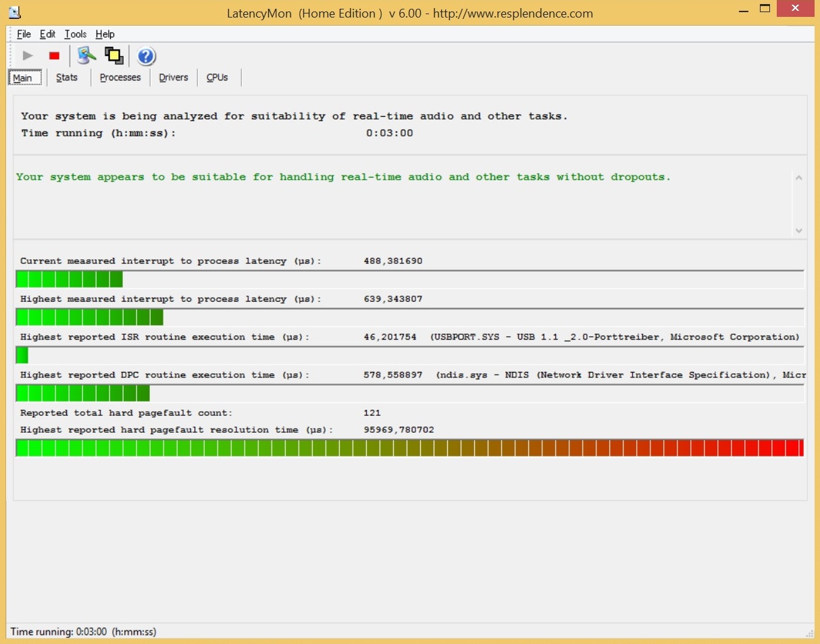Click the hard pagefault resolution time bar
This screenshot has width=820, height=644.
click(x=410, y=448)
